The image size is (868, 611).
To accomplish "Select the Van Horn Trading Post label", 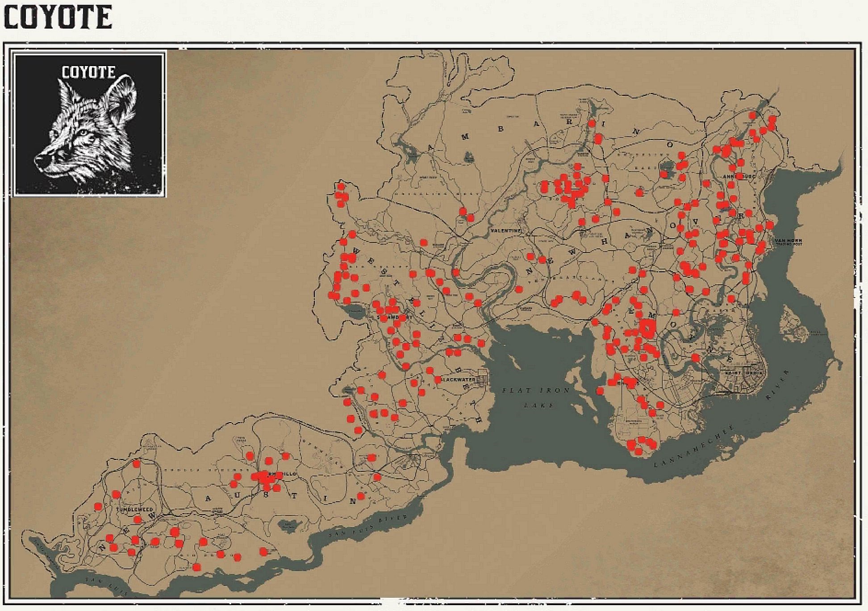I will [x=788, y=242].
